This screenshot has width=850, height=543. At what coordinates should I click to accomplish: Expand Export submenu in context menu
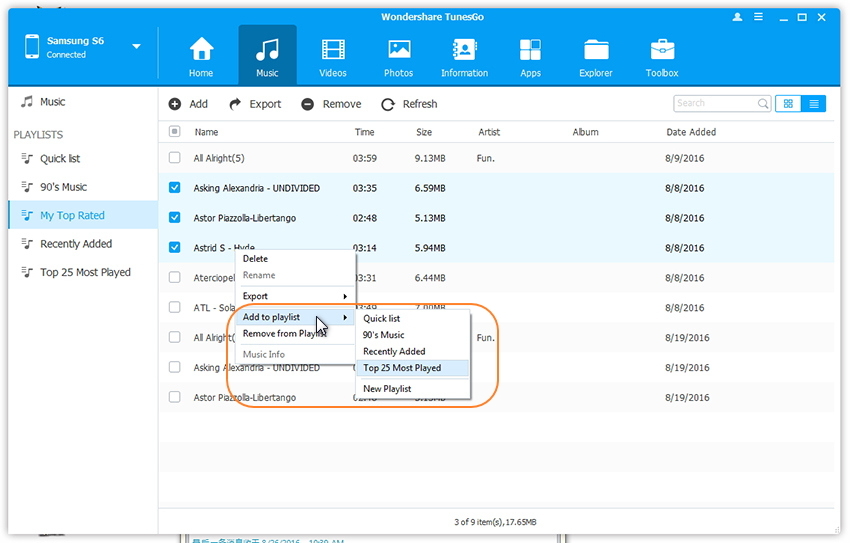tap(295, 296)
